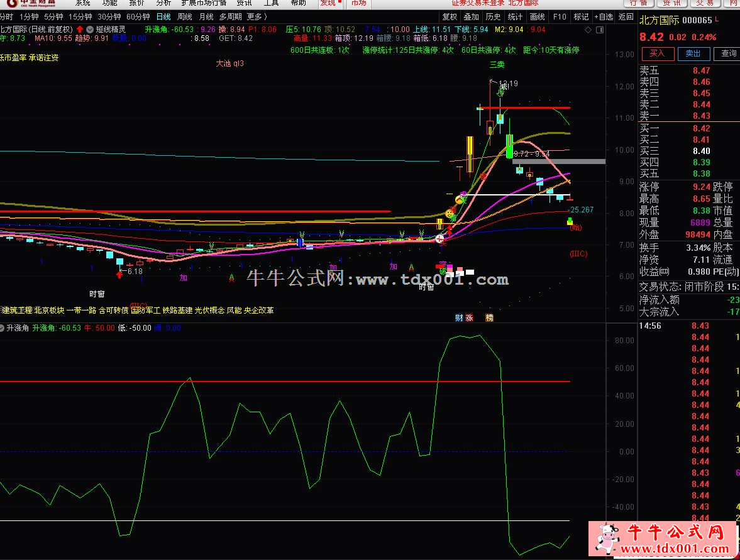Click the 财 marker icon below the chart

(459, 317)
